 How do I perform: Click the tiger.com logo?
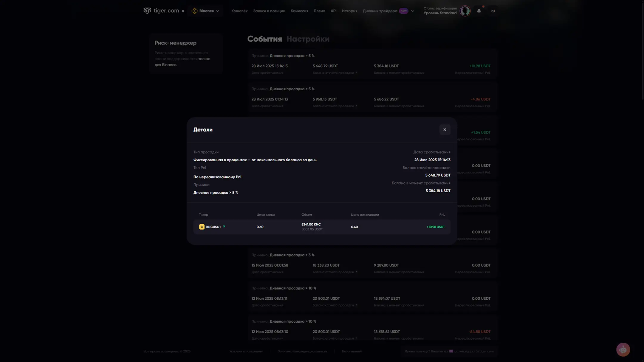tap(161, 11)
